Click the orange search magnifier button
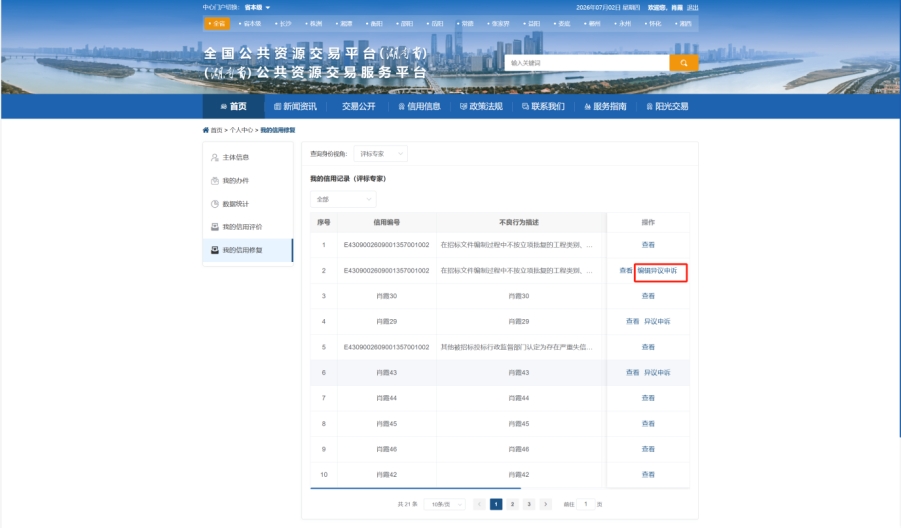This screenshot has width=901, height=528. (x=684, y=63)
